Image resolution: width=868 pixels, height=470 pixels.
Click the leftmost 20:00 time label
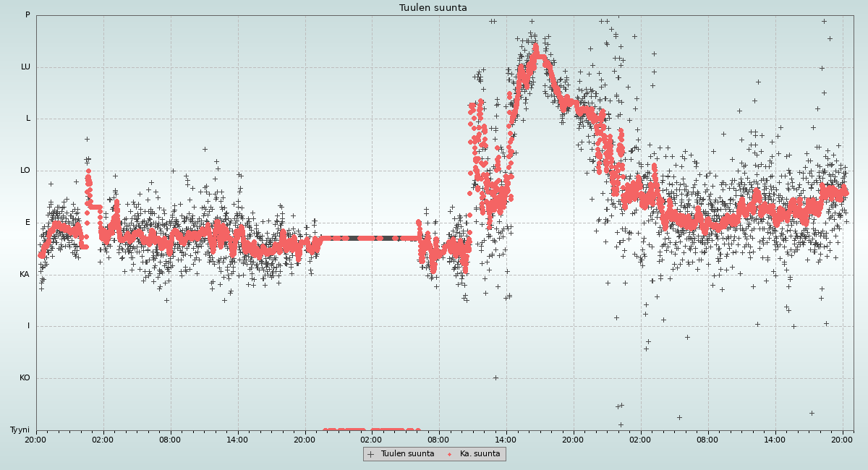tap(35, 439)
